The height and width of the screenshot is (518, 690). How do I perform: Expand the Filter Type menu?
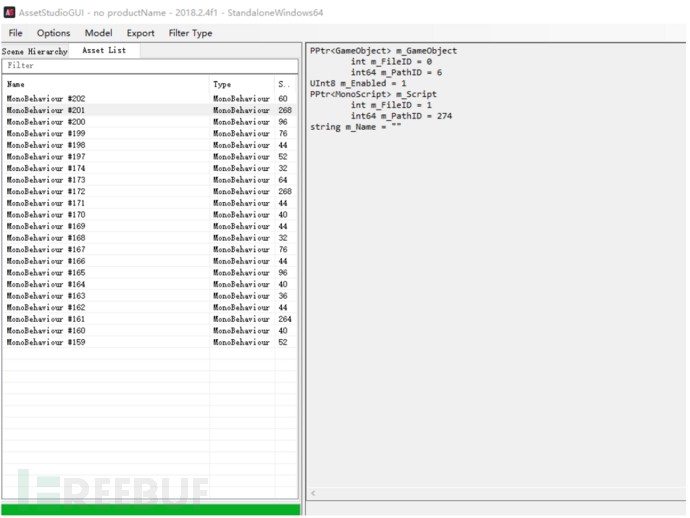coord(190,33)
